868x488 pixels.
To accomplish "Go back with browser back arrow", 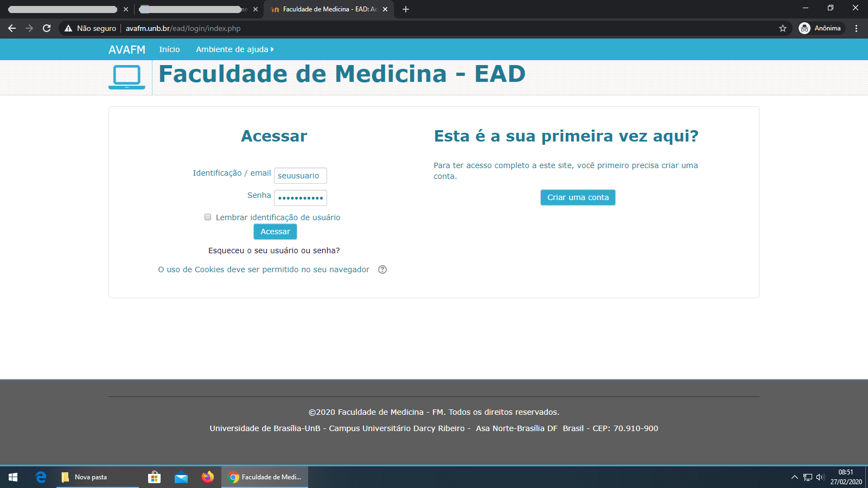I will (12, 28).
